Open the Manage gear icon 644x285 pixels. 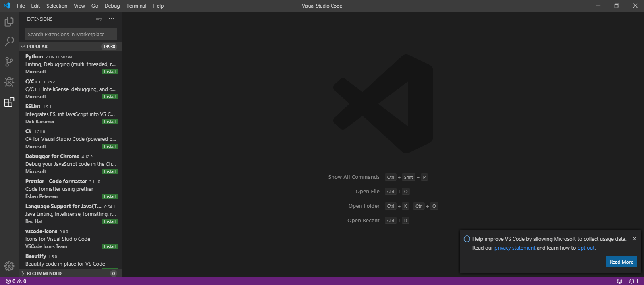9,266
